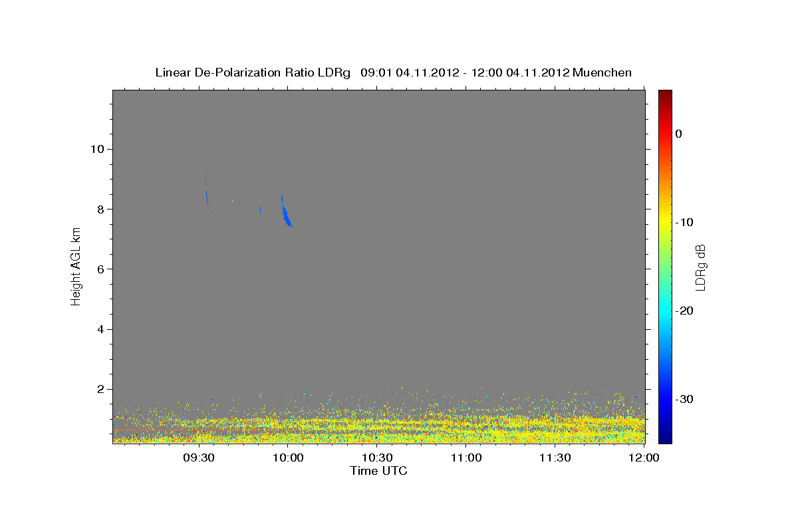
Task: Click the 12:00 time tick label
Action: pyautogui.click(x=644, y=458)
